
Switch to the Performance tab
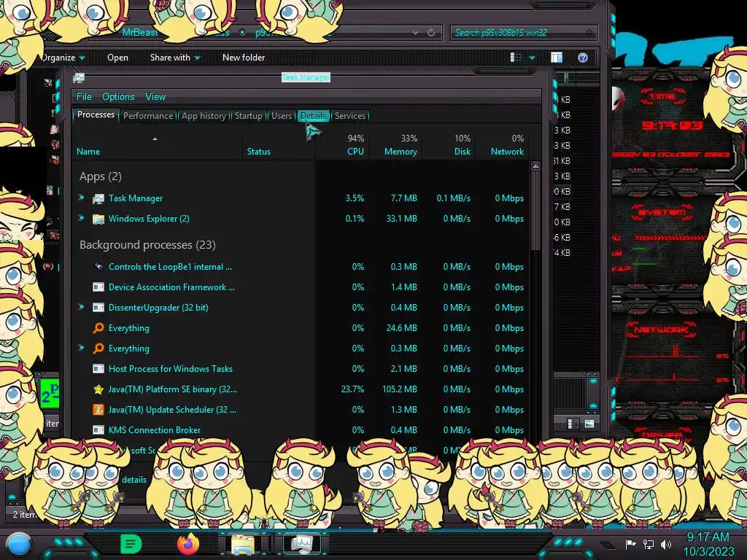point(148,116)
